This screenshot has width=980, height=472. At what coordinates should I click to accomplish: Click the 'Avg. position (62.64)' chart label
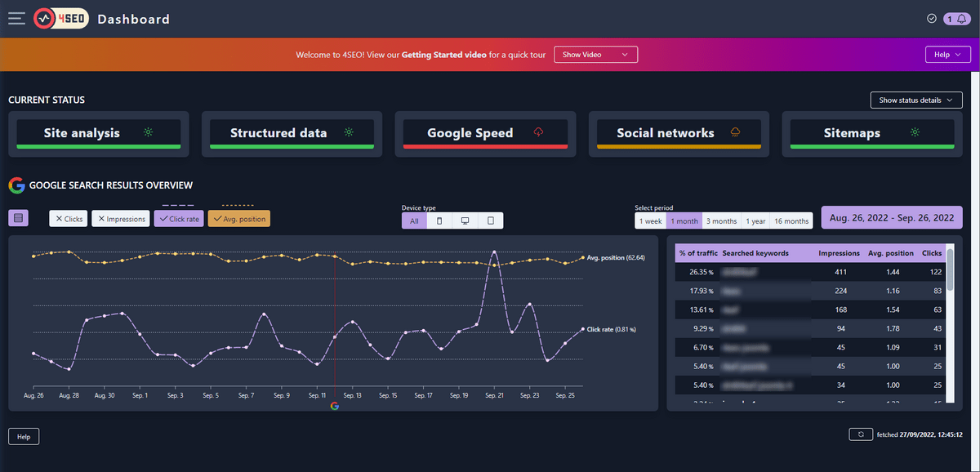[x=617, y=257]
